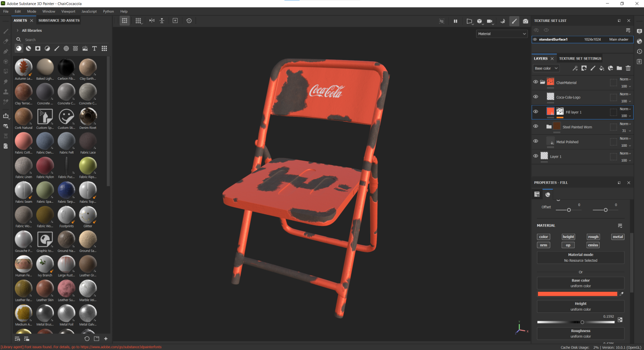The image size is (644, 350).
Task: Open the Base color channel dropdown
Action: pos(546,68)
